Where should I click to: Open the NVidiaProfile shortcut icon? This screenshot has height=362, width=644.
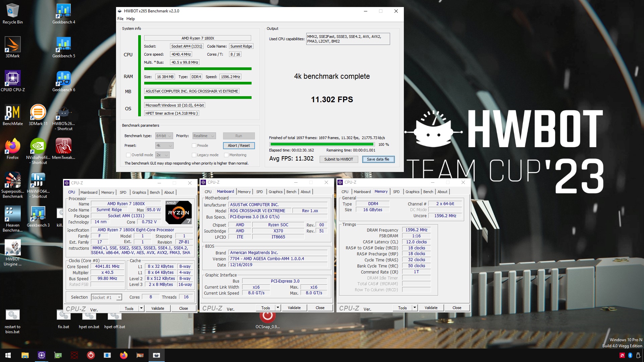pos(38,152)
